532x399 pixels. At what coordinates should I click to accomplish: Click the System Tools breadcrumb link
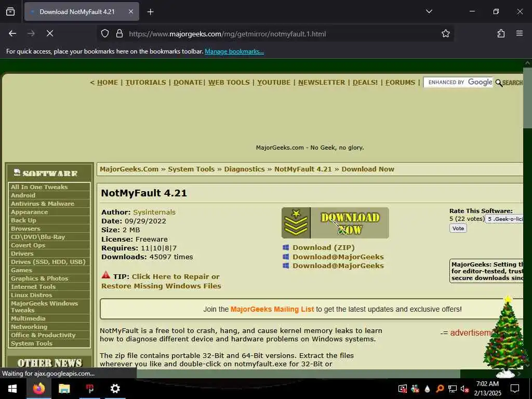(x=191, y=169)
